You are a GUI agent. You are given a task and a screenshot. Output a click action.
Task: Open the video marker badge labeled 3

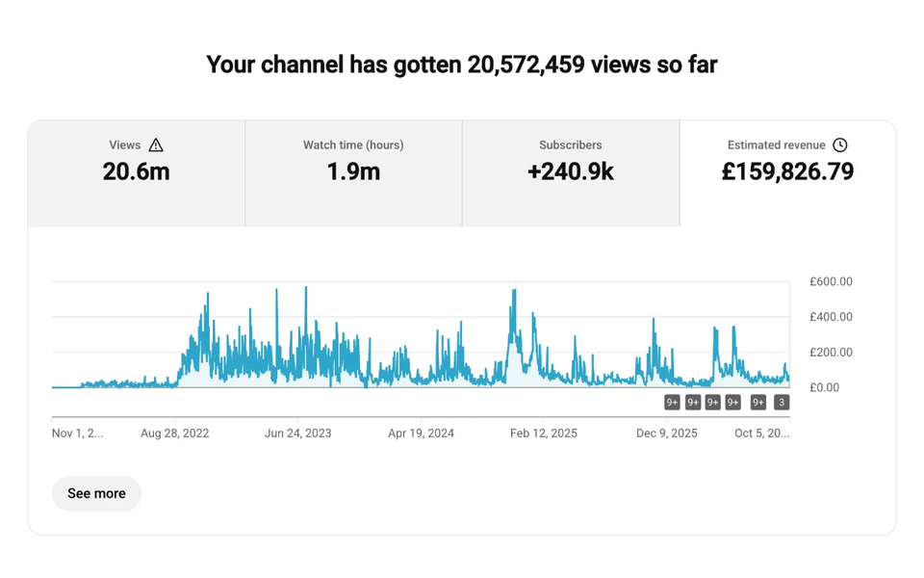point(782,403)
